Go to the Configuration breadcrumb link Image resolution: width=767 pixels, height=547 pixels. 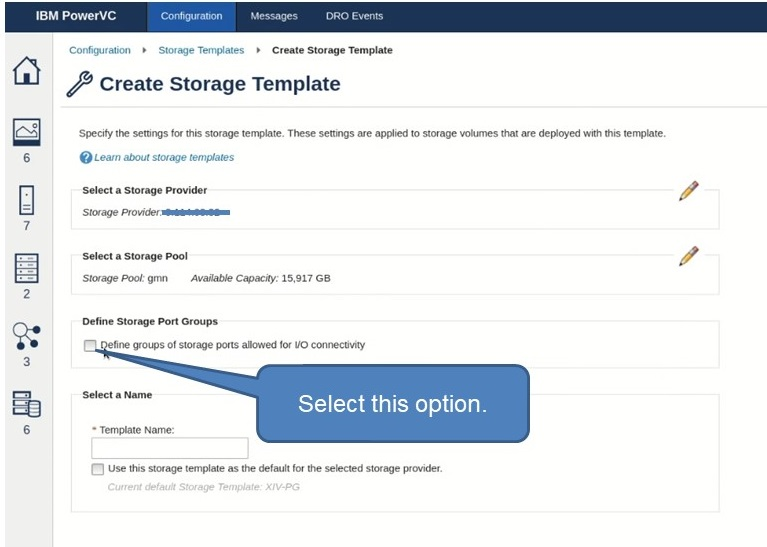tap(100, 50)
